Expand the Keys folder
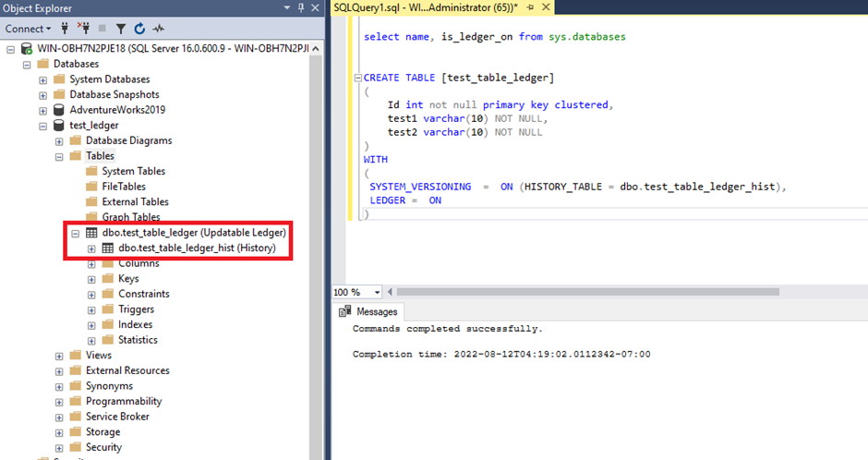This screenshot has width=868, height=460. pos(91,280)
